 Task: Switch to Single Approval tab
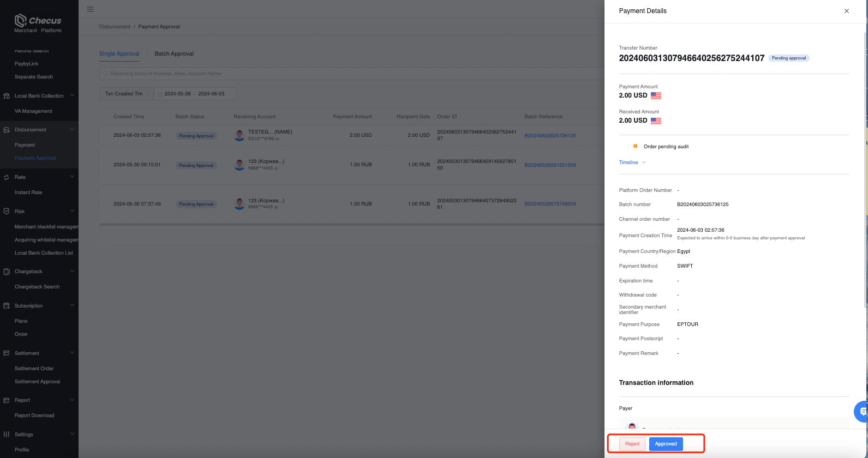[119, 54]
